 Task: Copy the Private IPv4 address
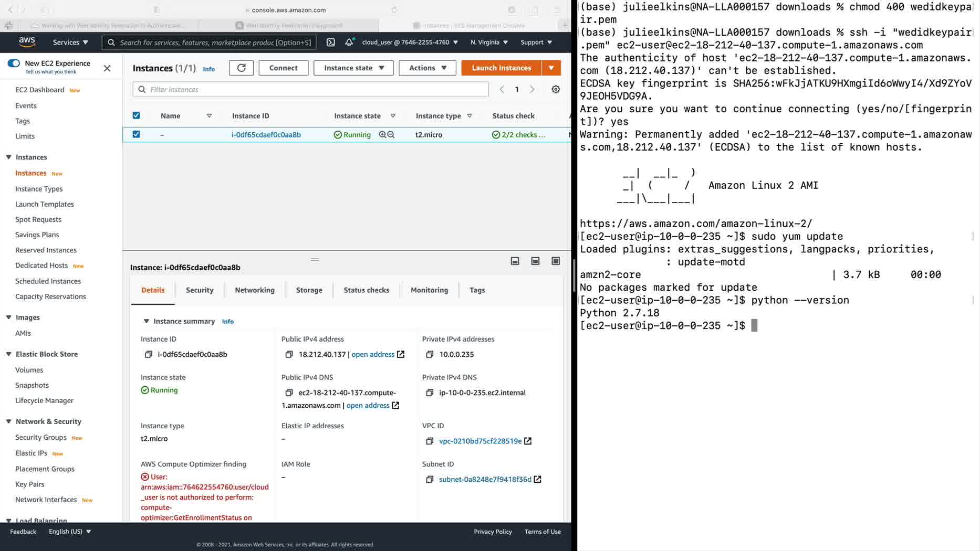click(430, 355)
